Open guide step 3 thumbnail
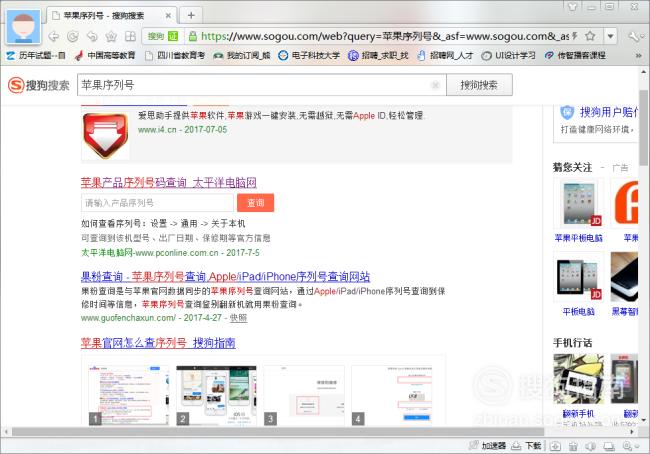This screenshot has width=650, height=454. click(304, 395)
